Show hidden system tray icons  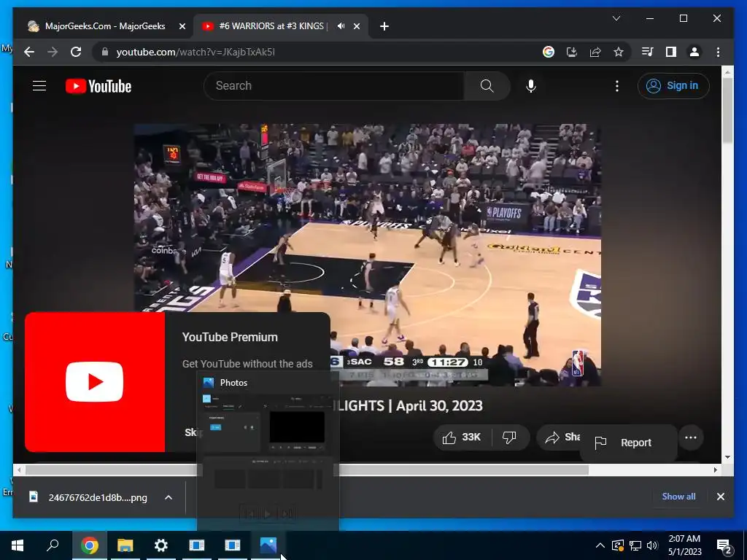pyautogui.click(x=600, y=545)
